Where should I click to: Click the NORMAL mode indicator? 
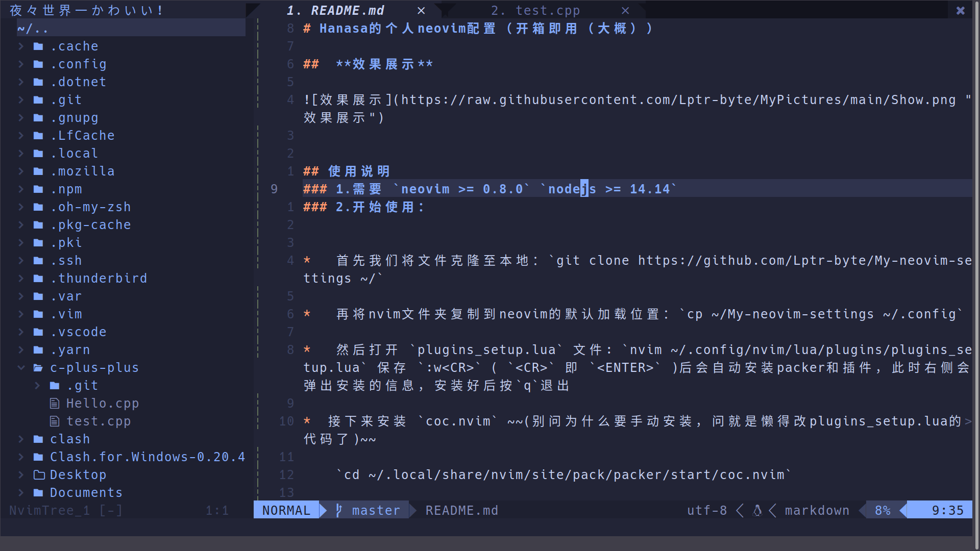tap(286, 510)
